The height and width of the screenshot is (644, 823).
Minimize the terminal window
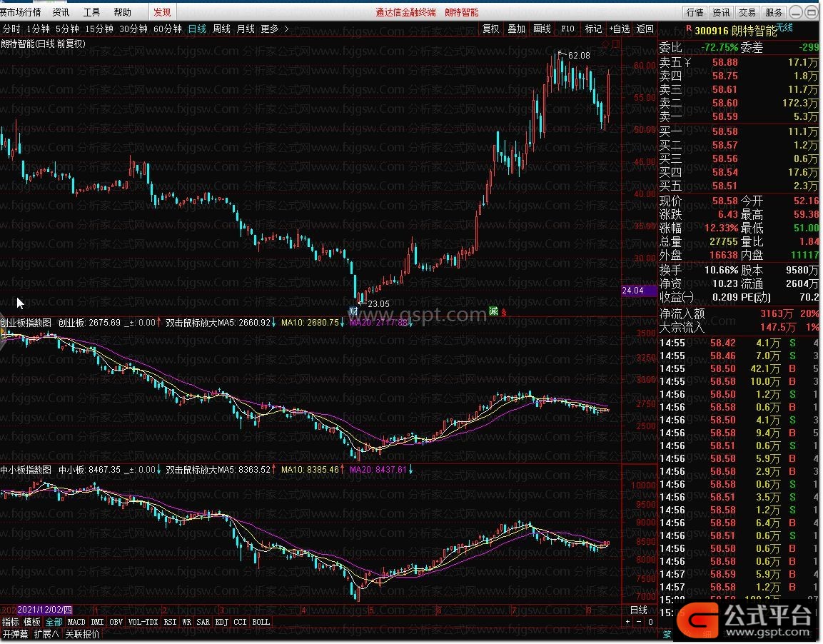click(x=796, y=12)
